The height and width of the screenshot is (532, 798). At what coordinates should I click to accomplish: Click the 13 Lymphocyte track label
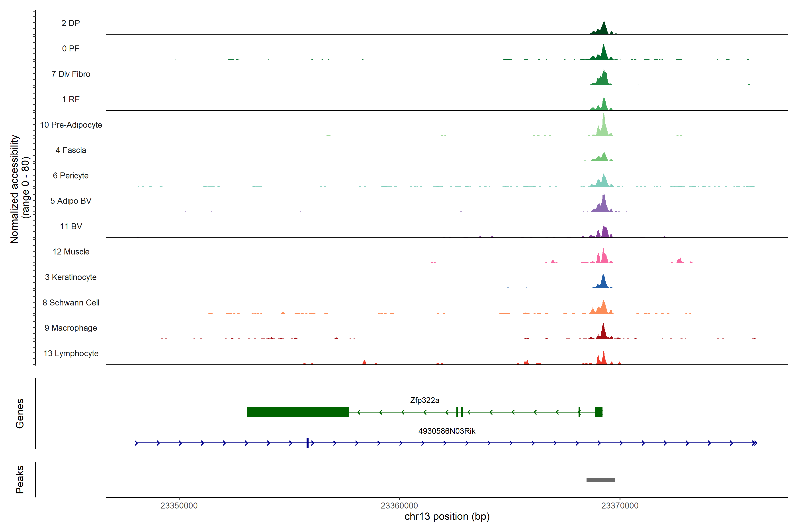[x=71, y=354]
